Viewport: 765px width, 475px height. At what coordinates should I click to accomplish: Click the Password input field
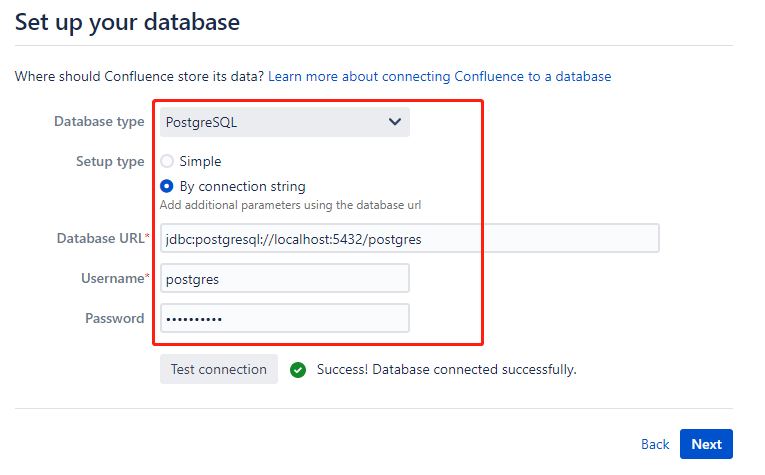(x=284, y=318)
